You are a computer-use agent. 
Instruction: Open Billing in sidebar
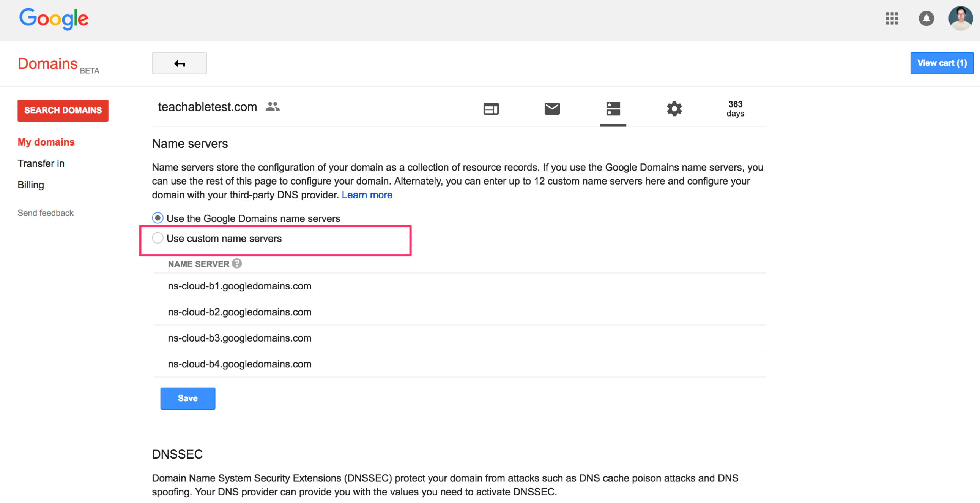30,185
